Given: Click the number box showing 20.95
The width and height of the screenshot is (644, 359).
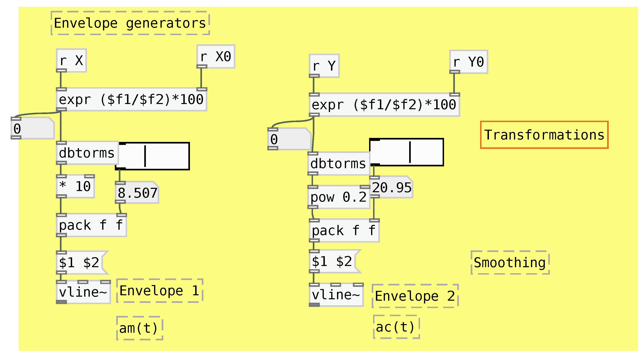Looking at the screenshot, I should pyautogui.click(x=391, y=187).
